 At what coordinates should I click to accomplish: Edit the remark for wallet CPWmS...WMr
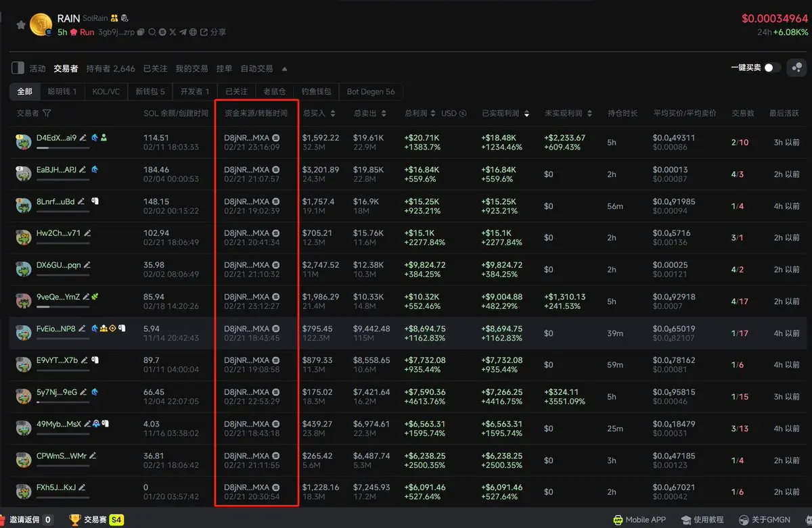pyautogui.click(x=93, y=456)
